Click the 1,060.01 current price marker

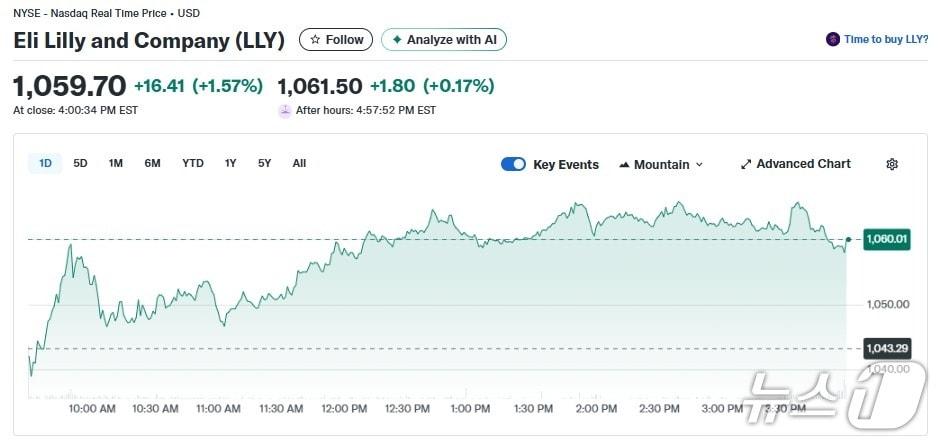point(886,239)
